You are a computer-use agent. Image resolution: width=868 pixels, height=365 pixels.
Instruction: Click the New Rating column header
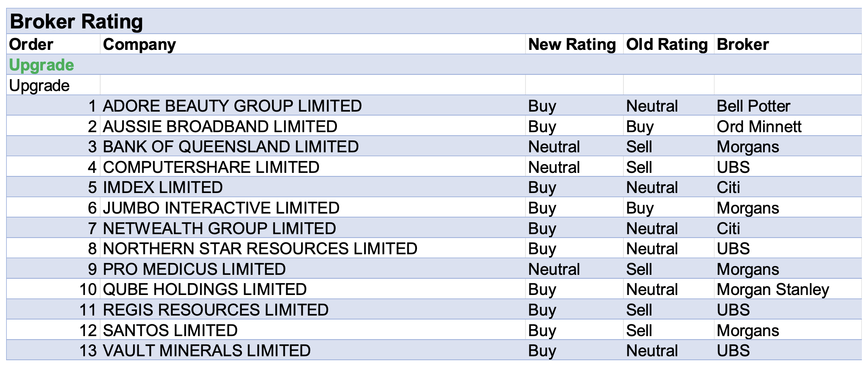(x=572, y=44)
